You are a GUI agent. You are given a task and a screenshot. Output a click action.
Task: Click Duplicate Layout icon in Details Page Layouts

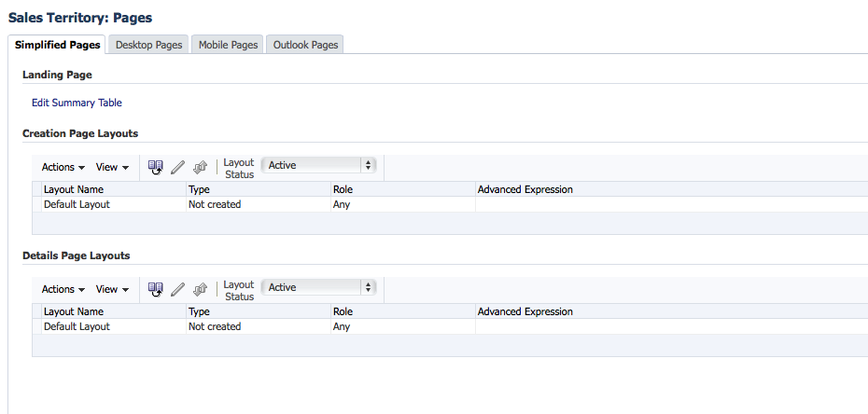(x=156, y=289)
